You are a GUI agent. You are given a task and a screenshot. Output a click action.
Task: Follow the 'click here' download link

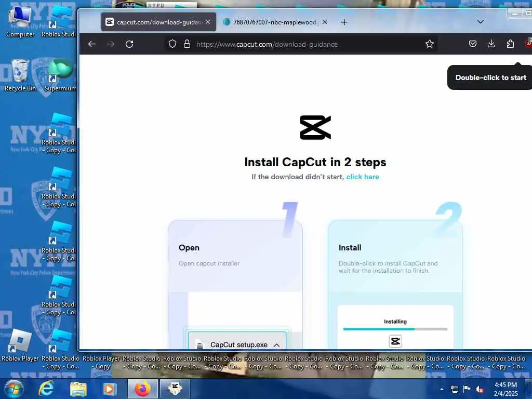(363, 177)
